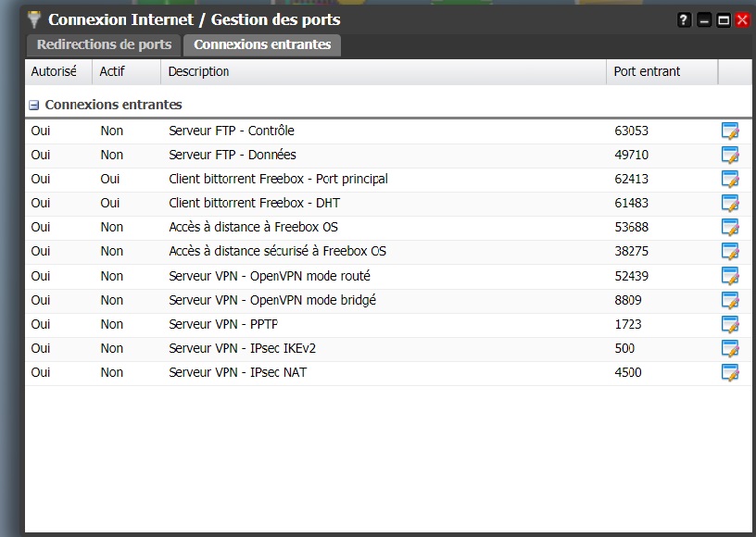Viewport: 756px width, 537px height.
Task: Collapse the Connexions entrantes group
Action: (x=34, y=106)
